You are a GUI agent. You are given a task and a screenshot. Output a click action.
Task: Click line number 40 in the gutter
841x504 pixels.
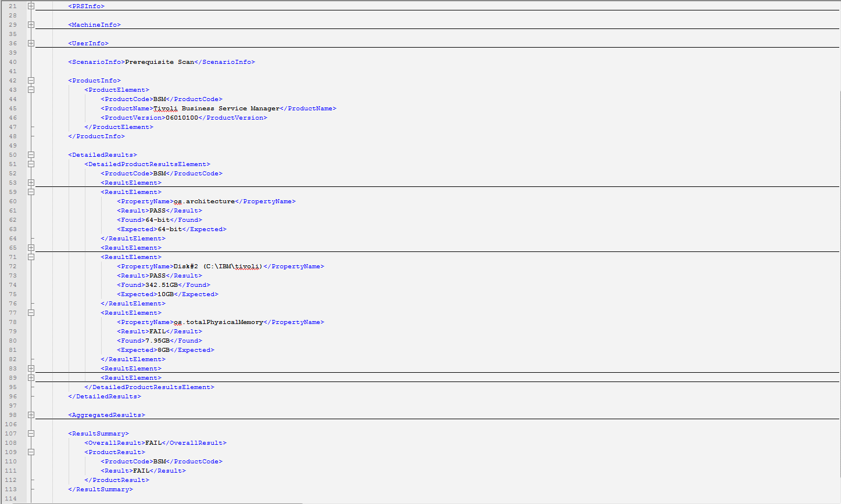pyautogui.click(x=12, y=62)
